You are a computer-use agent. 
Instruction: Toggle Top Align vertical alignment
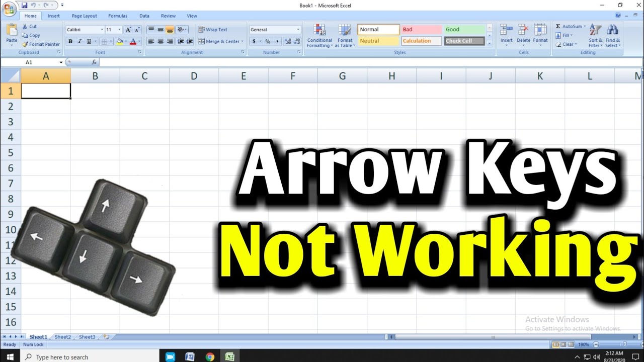[x=151, y=30]
